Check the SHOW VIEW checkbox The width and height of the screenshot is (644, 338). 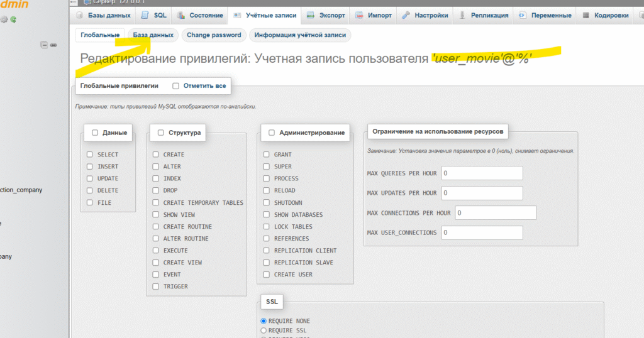(x=156, y=214)
